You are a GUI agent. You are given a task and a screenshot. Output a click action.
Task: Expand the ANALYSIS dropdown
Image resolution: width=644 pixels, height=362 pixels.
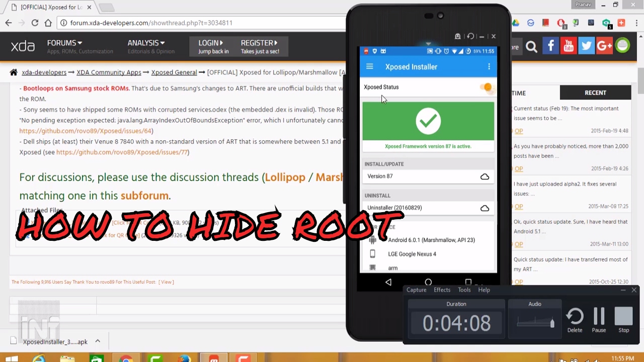click(146, 43)
